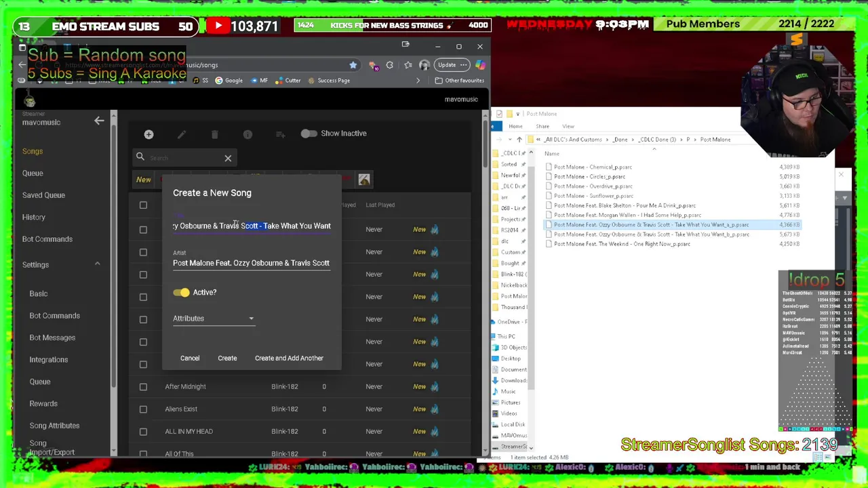Open the Explorer Home ribbon tab
Image resolution: width=868 pixels, height=488 pixels.
point(515,127)
